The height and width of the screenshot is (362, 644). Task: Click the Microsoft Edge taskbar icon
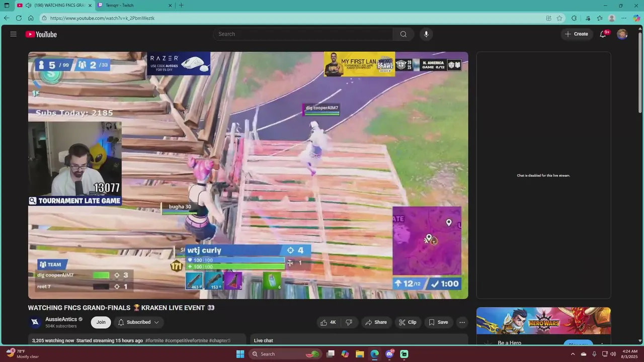(x=375, y=354)
